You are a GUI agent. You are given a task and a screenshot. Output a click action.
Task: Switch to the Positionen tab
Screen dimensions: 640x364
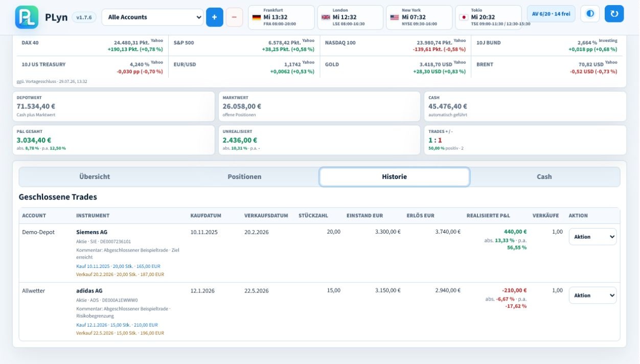[244, 177]
